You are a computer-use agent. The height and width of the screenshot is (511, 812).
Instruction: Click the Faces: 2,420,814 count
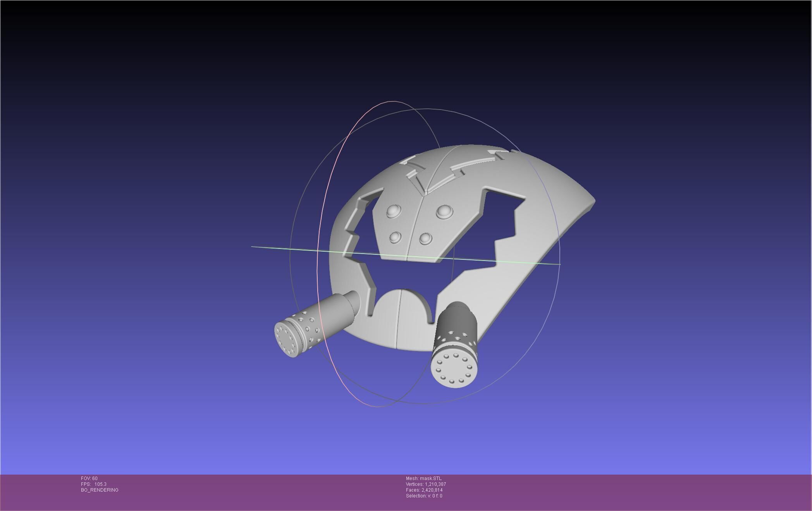[x=424, y=490]
